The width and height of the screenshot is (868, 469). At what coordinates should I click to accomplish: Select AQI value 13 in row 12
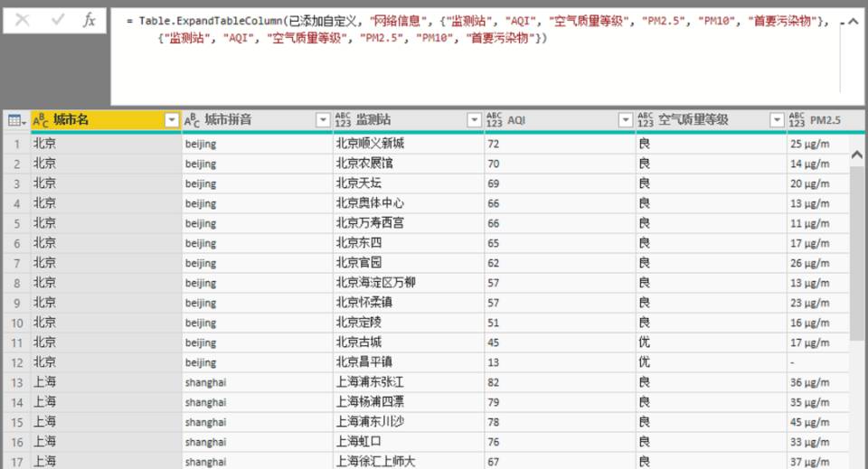pyautogui.click(x=561, y=362)
